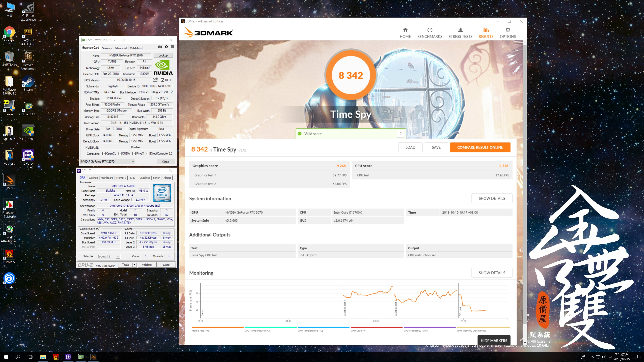
Task: Click Windows Start button on taskbar
Action: pyautogui.click(x=6, y=357)
